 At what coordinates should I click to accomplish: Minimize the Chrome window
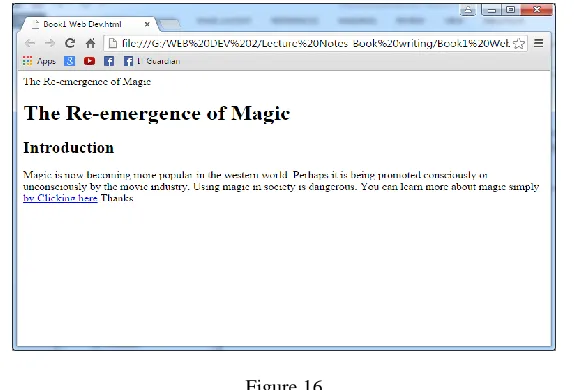pos(492,10)
